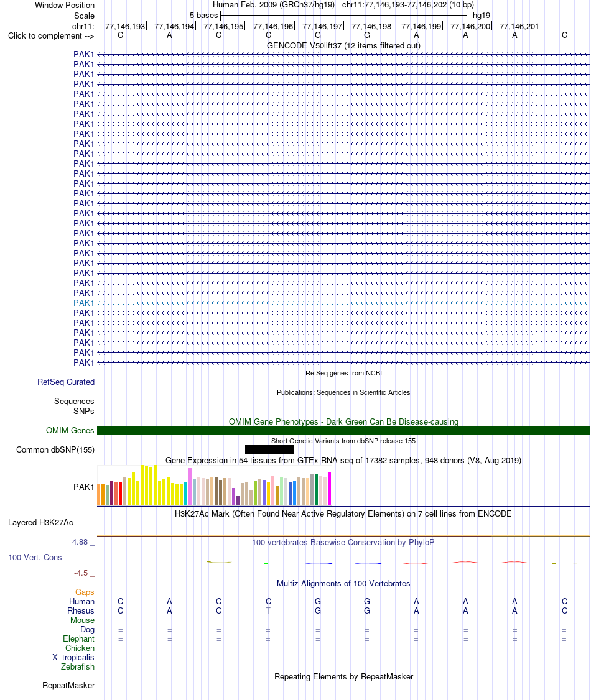Click the dark green bar in GTEx chart
Image resolution: width=591 pixels, height=700 pixels.
(x=316, y=490)
